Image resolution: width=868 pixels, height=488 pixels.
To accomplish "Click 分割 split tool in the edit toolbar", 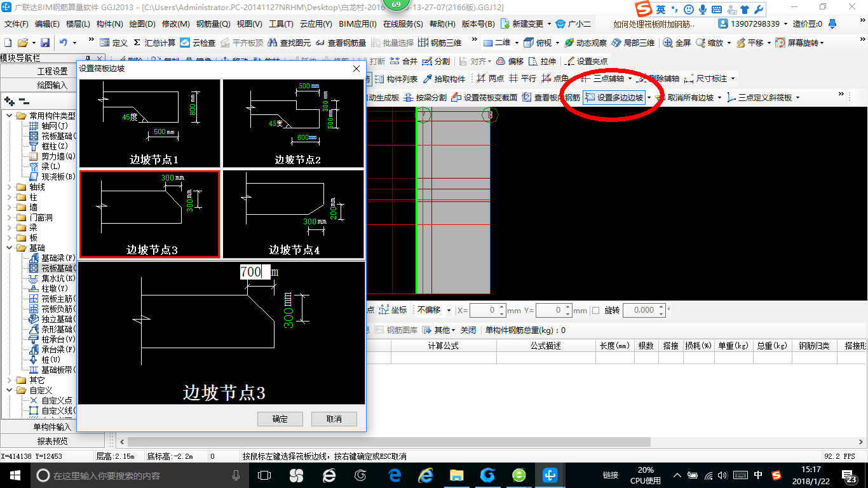I will [436, 61].
